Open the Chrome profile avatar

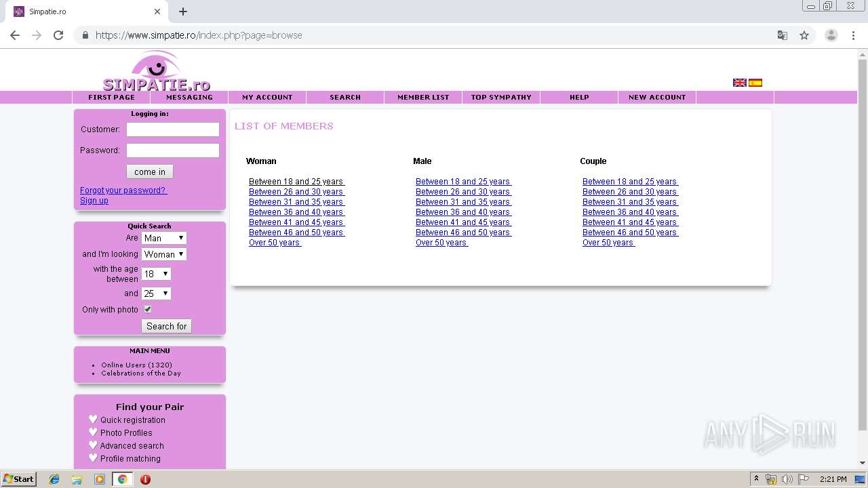click(831, 35)
